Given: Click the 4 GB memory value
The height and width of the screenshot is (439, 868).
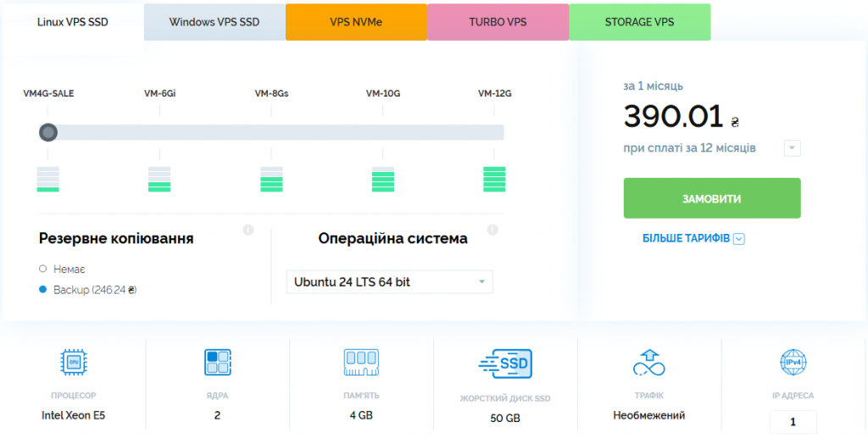Looking at the screenshot, I should coord(361,415).
